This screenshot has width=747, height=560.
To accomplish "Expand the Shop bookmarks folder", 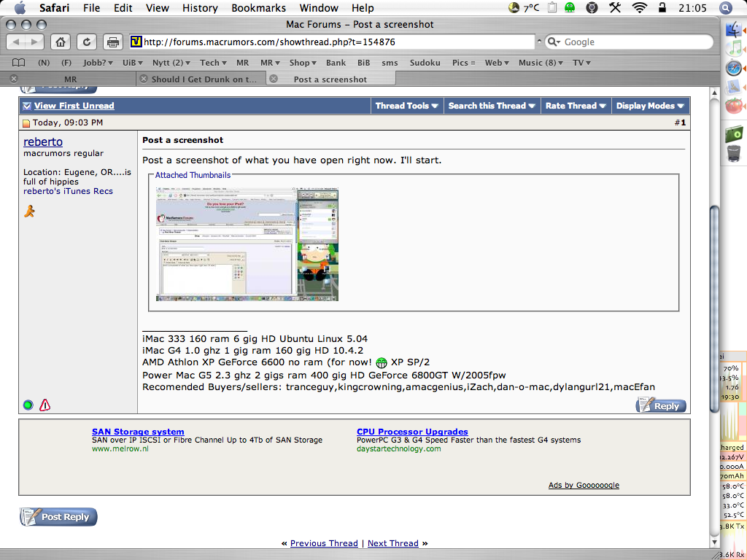I will [303, 63].
